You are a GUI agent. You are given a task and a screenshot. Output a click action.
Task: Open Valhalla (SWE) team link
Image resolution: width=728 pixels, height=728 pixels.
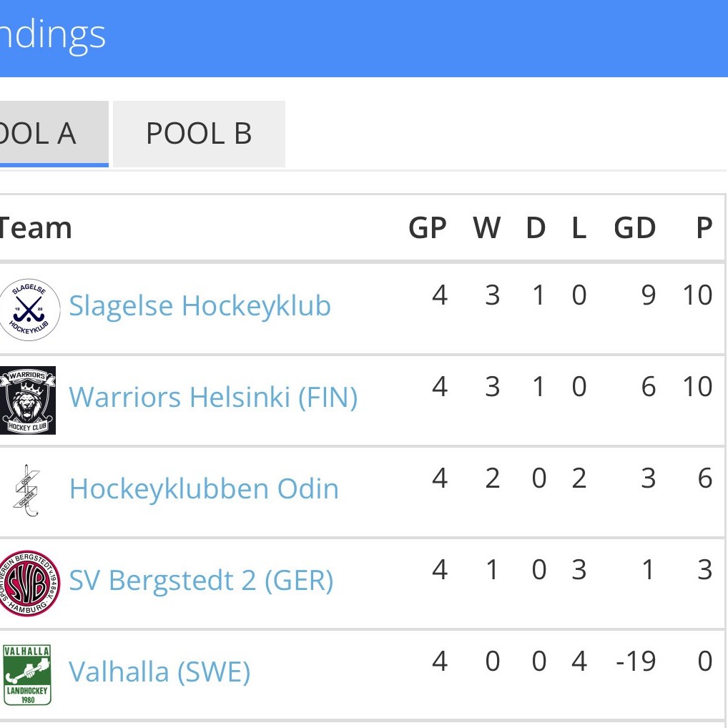[x=159, y=672]
